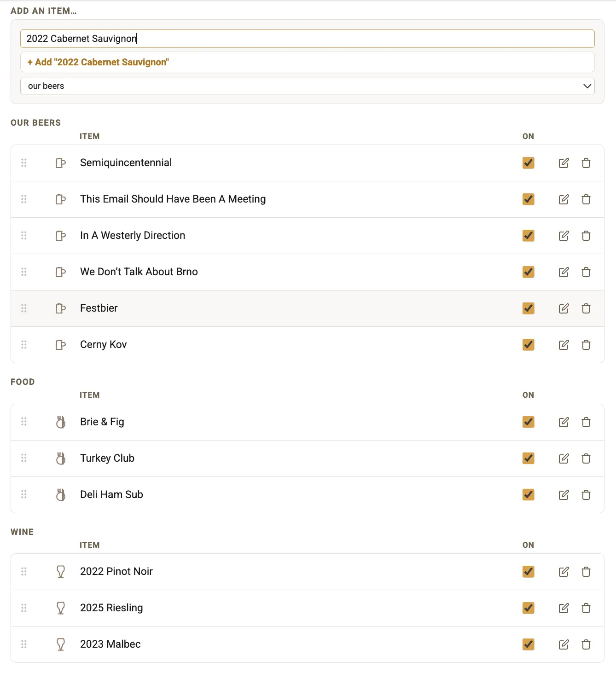Focus the add item text field
This screenshot has width=616, height=673.
[x=308, y=39]
